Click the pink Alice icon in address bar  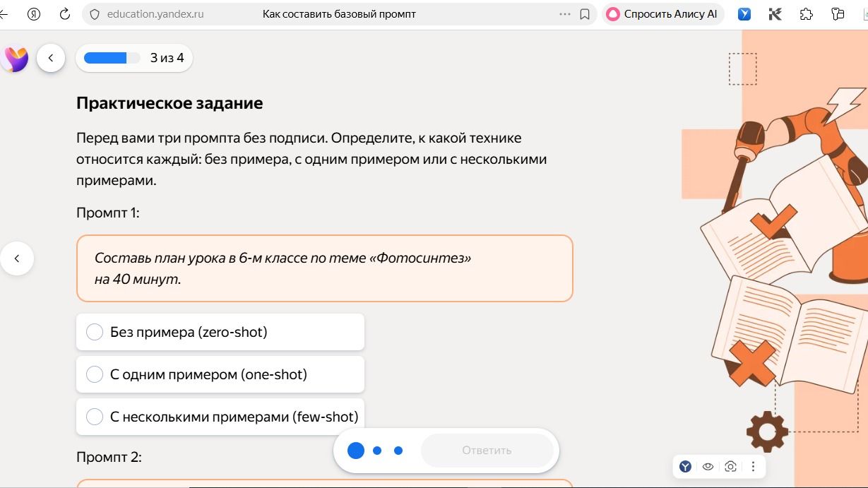click(x=613, y=14)
